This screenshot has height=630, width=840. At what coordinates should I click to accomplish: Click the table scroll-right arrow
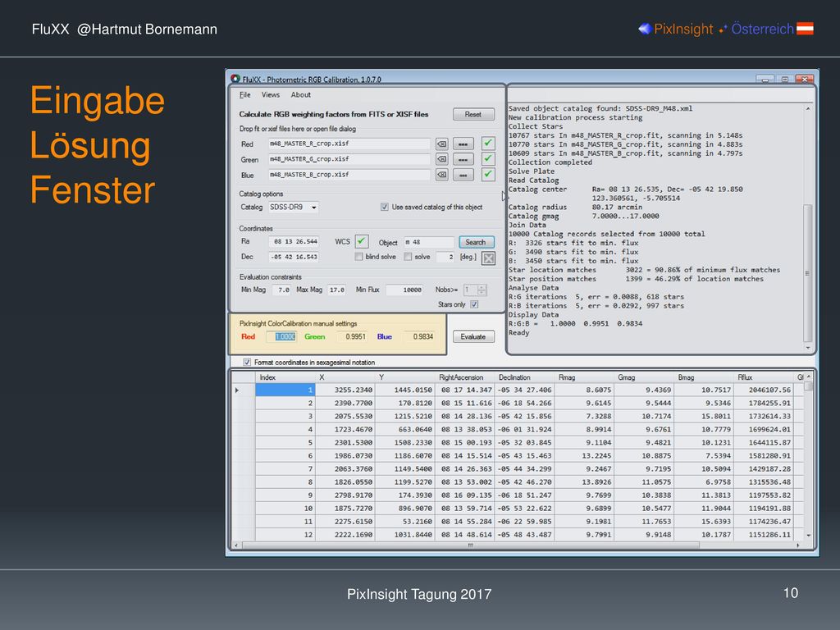point(798,546)
